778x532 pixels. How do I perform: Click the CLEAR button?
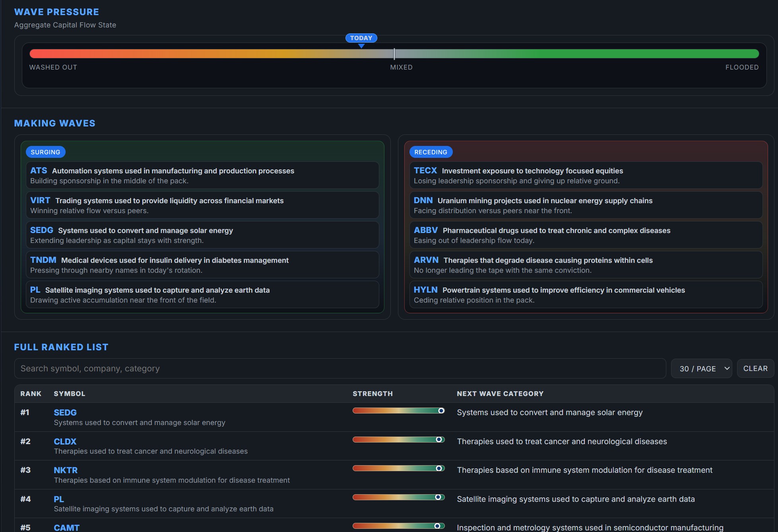[x=755, y=369]
